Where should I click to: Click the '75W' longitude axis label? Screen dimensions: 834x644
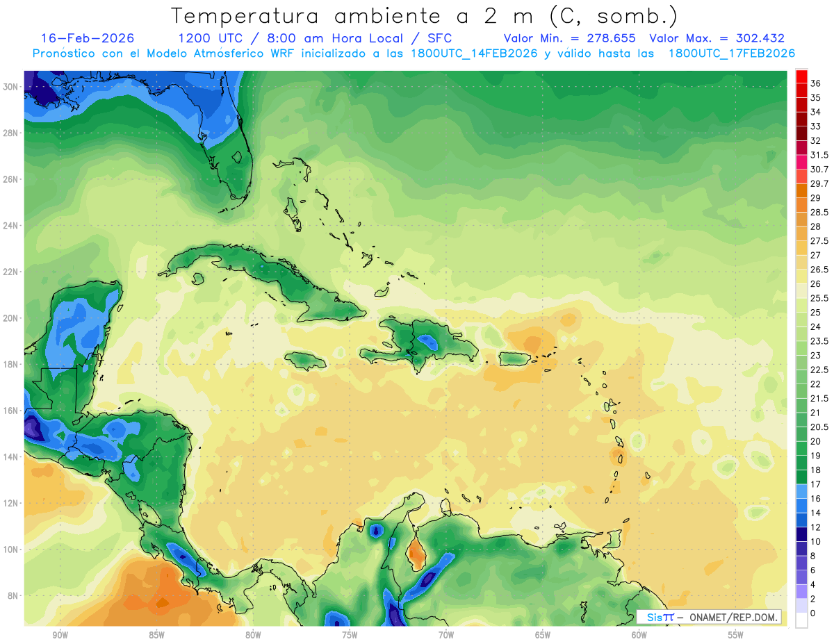[x=350, y=636]
